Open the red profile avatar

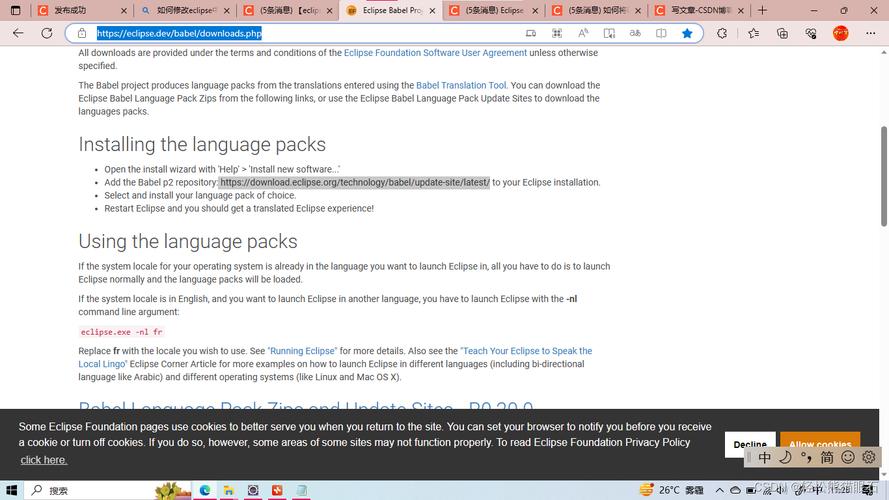[x=841, y=33]
